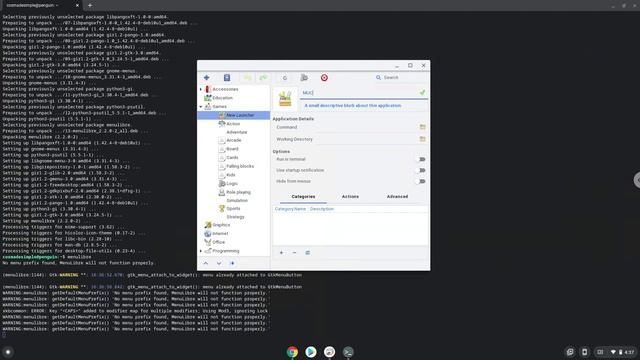
Task: Open Play Store from the shelf
Action: (x=311, y=352)
